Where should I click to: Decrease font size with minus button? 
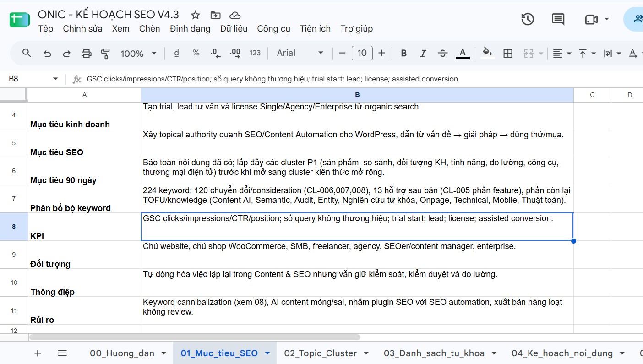click(x=342, y=53)
